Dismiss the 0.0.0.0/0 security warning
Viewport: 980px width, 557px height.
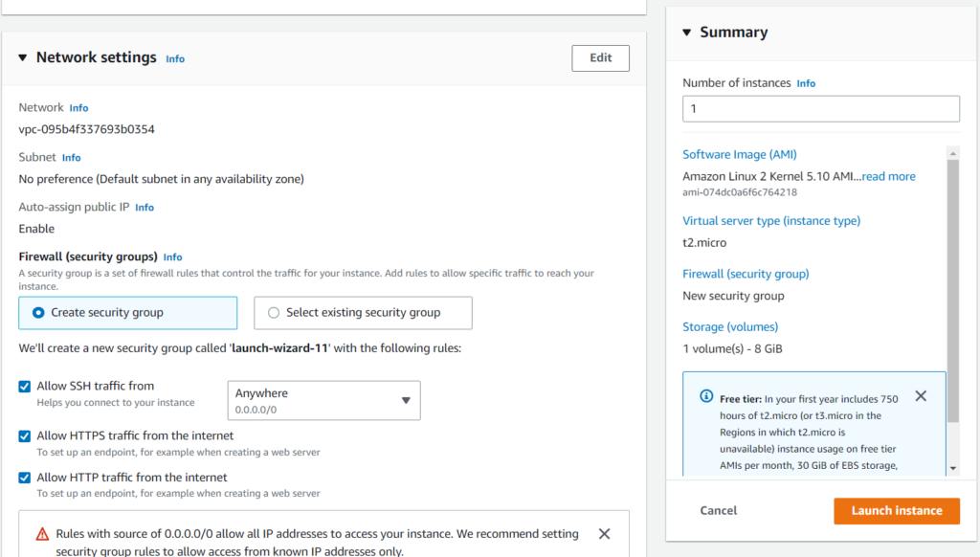[604, 534]
